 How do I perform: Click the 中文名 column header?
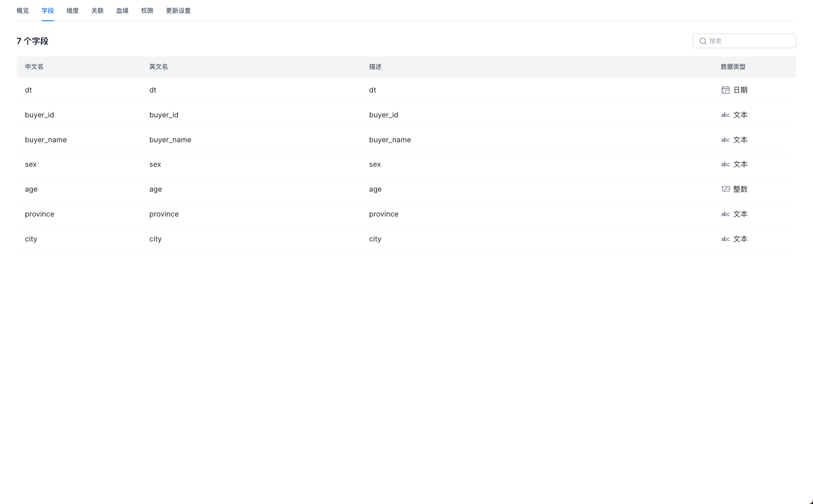pos(34,67)
